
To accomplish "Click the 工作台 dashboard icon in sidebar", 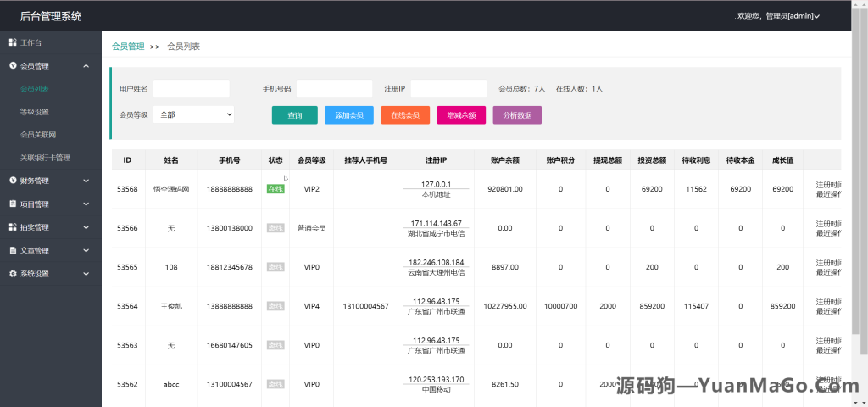I will click(x=13, y=42).
